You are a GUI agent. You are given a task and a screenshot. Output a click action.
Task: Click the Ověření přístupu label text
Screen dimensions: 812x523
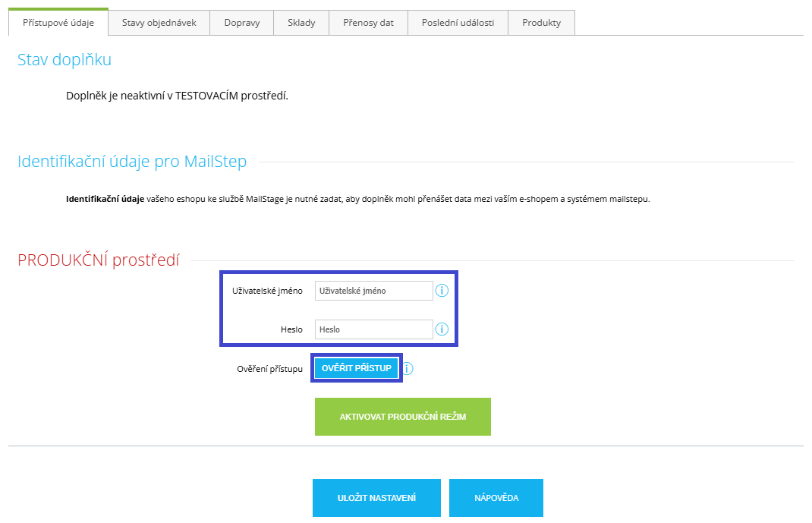tap(269, 369)
